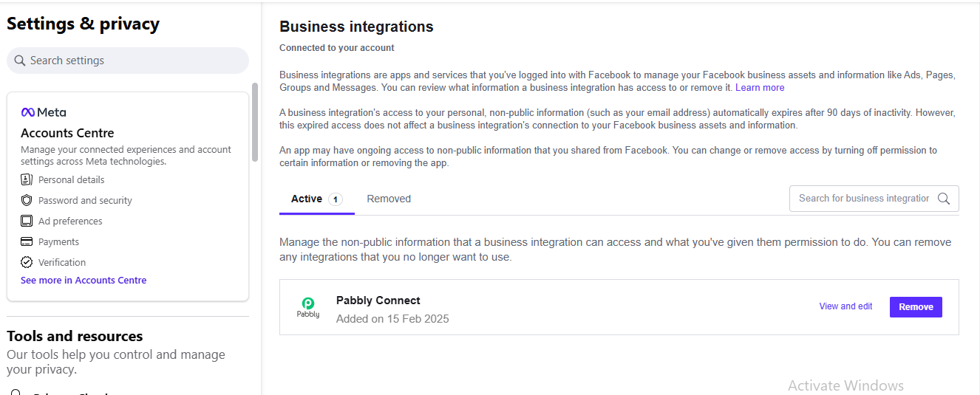Click the Tools and resources heading
980x395 pixels.
[x=75, y=337]
